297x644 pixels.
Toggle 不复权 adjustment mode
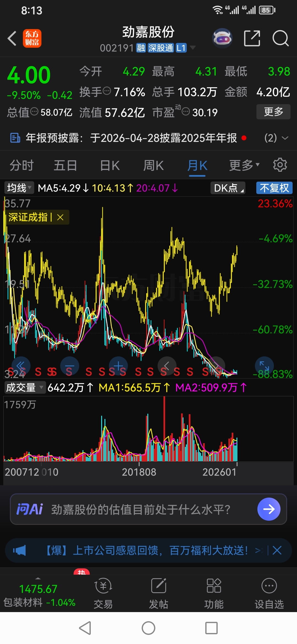(274, 188)
